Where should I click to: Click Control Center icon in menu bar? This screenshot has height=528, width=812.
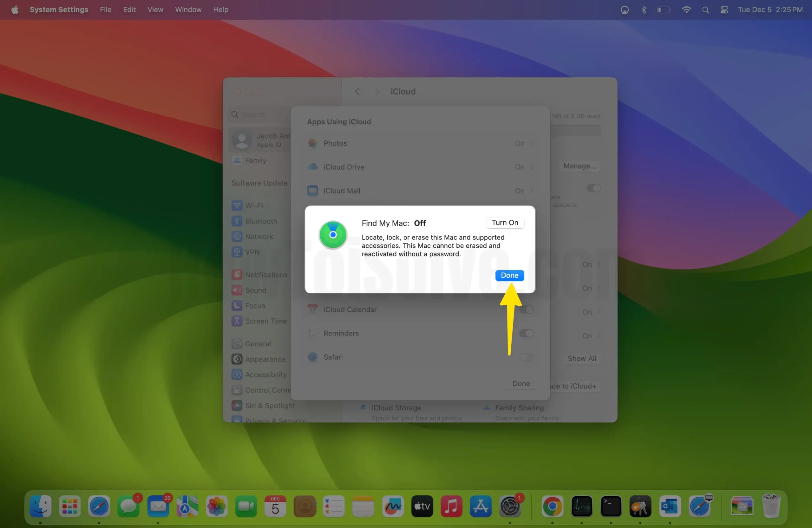coord(724,10)
